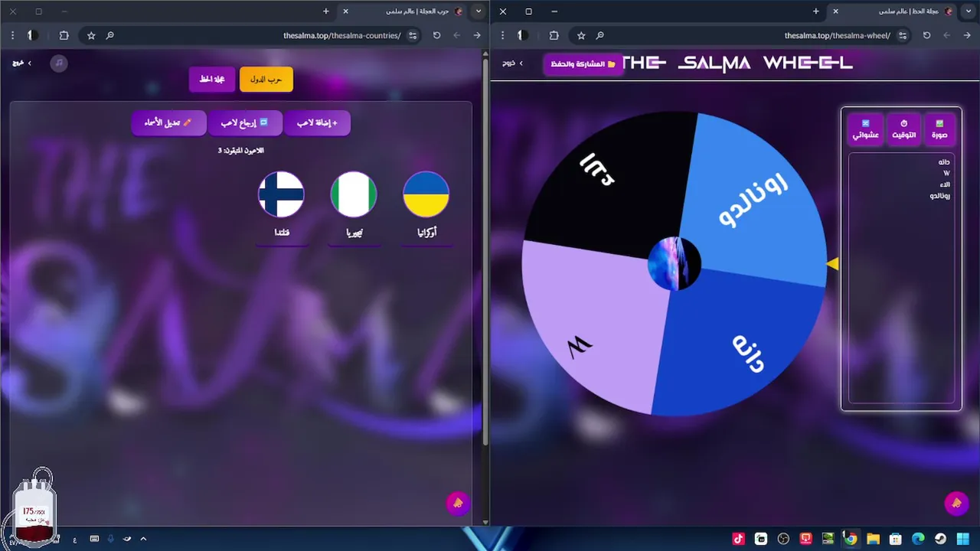
Task: Click the تعديل الأسماء edit names button
Action: 168,122
